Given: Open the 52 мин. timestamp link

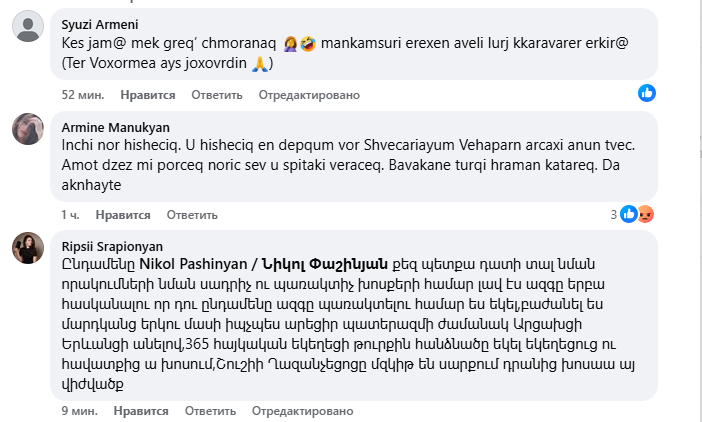Looking at the screenshot, I should (x=83, y=95).
